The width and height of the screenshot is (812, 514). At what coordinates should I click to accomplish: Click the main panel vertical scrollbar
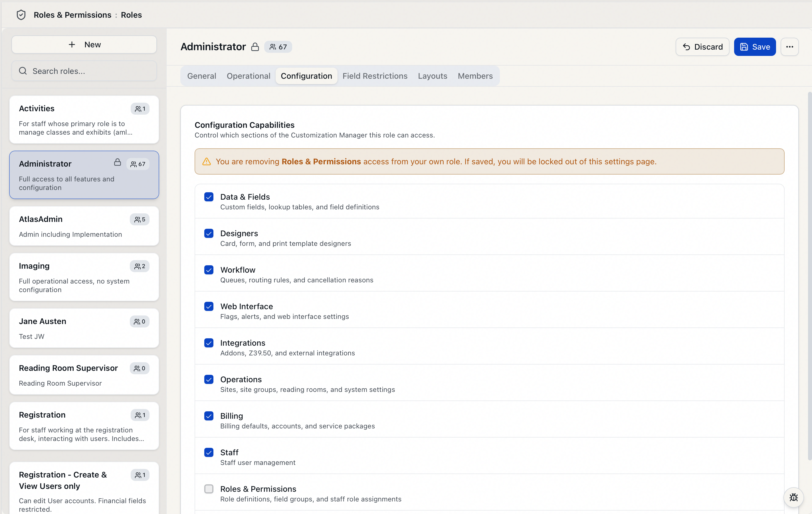pos(809,276)
